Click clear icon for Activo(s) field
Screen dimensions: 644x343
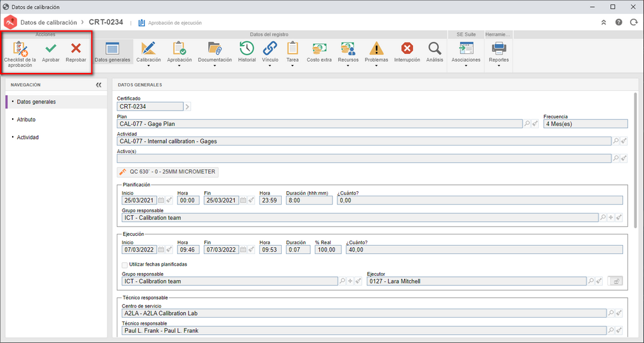pos(624,158)
